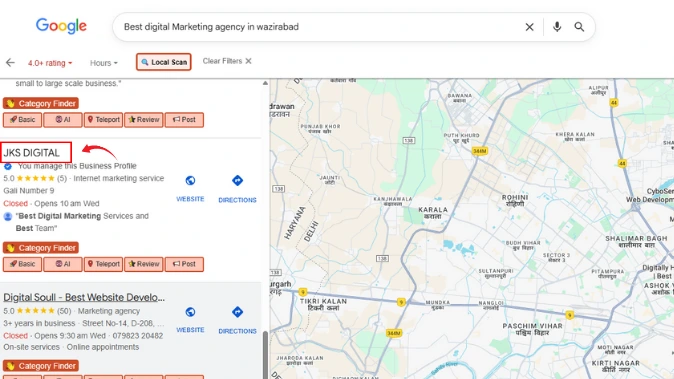674x379 pixels.
Task: Click the magnifier search icon
Action: pos(579,27)
